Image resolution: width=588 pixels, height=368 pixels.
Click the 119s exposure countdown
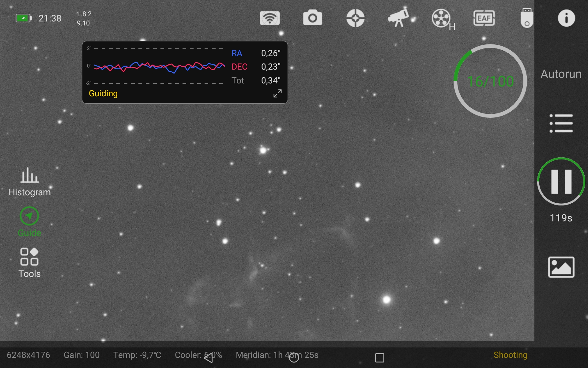point(561,218)
